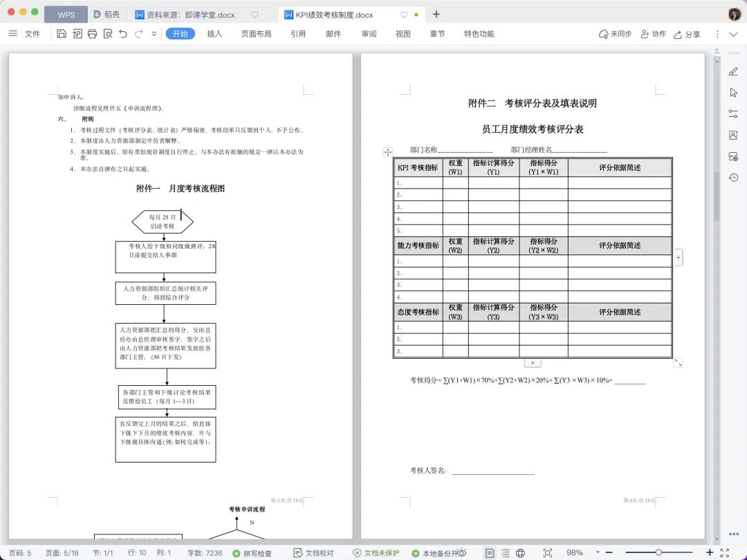Click the monitor icon on 即课学堂 tab

coord(255,15)
